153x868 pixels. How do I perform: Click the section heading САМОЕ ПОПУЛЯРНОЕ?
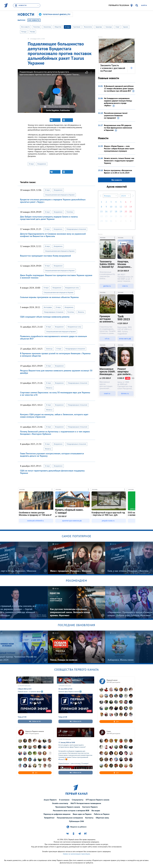coord(76,536)
